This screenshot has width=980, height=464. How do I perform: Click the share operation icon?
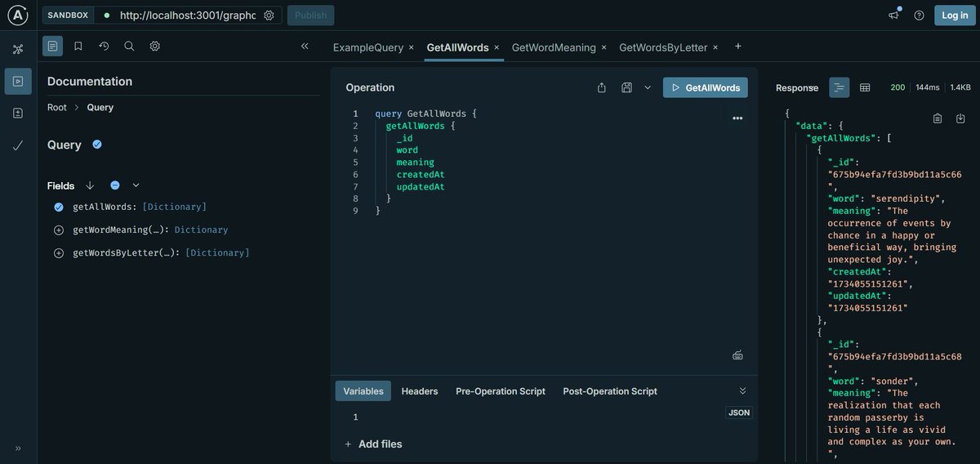click(602, 87)
